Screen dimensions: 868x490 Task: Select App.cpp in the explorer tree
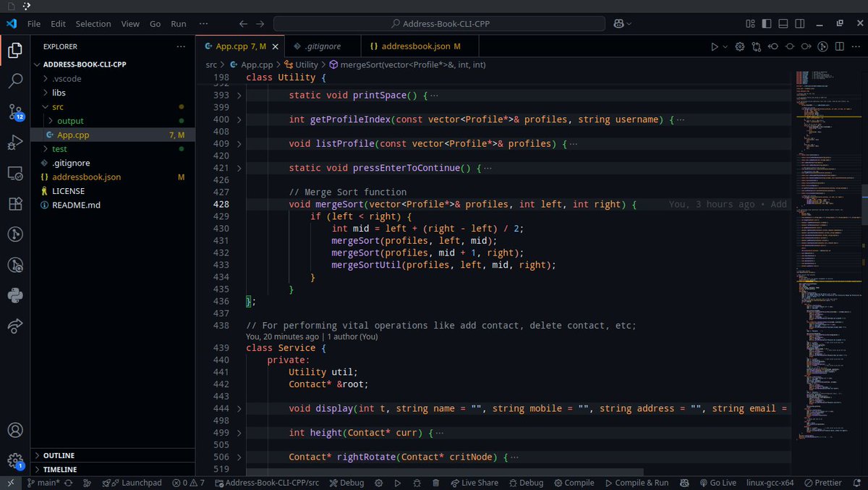(x=114, y=135)
